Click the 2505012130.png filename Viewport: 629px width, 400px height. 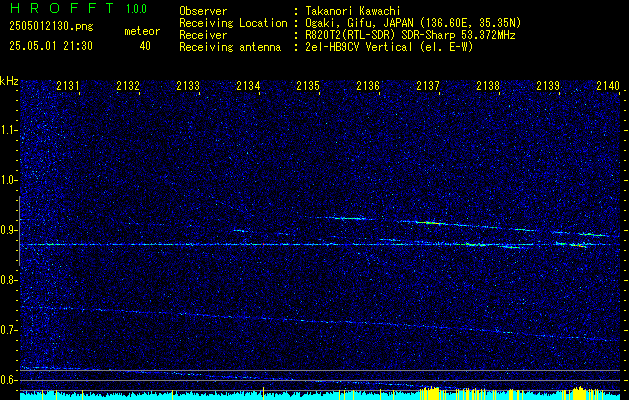51,27
